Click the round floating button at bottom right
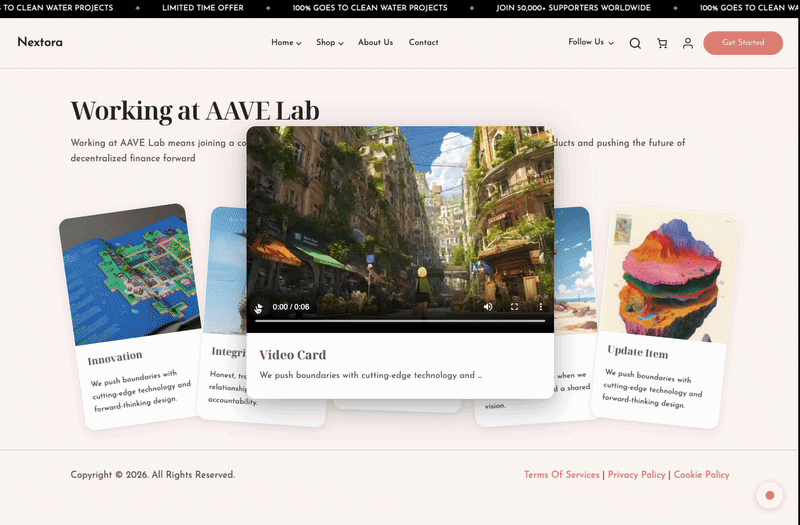The image size is (800, 525). [x=769, y=495]
